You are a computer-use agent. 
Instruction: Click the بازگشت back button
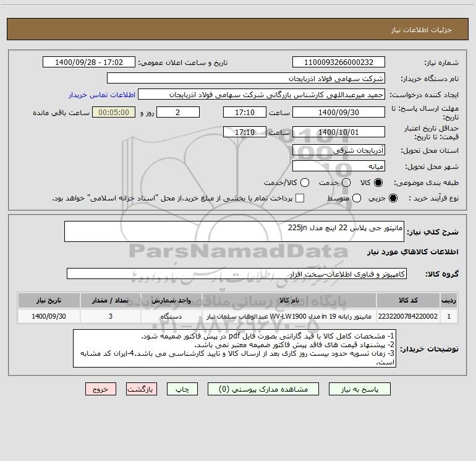coord(142,389)
